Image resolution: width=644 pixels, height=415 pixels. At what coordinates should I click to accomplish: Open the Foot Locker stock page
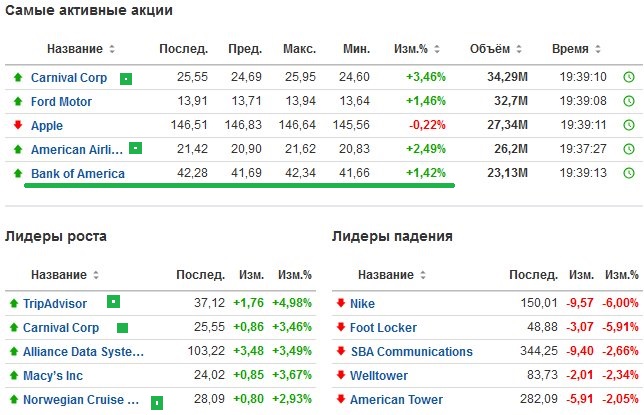383,327
